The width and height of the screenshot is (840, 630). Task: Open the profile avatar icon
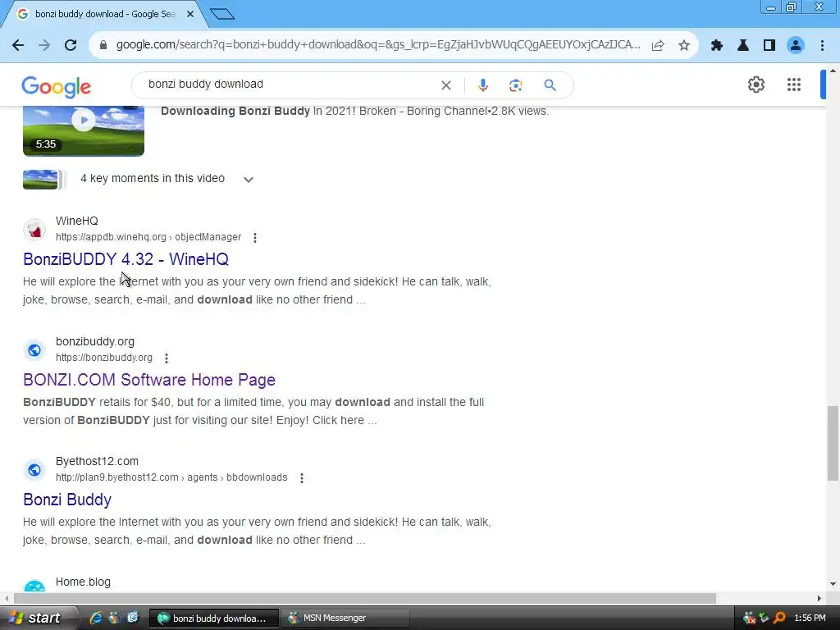tap(796, 46)
